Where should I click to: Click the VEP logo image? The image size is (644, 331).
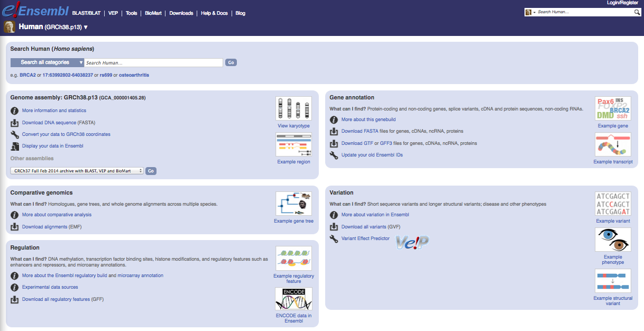pos(412,242)
